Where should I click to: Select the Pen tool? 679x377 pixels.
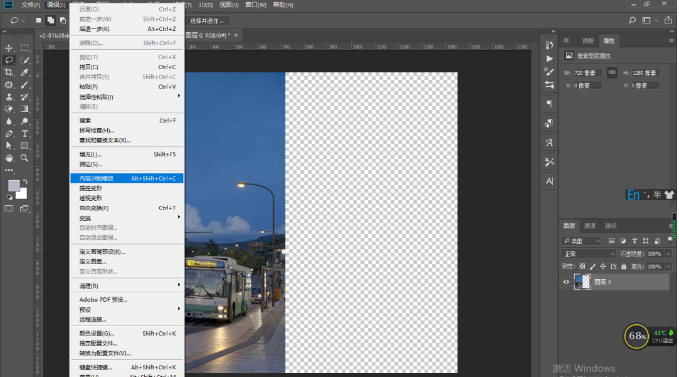(x=9, y=134)
